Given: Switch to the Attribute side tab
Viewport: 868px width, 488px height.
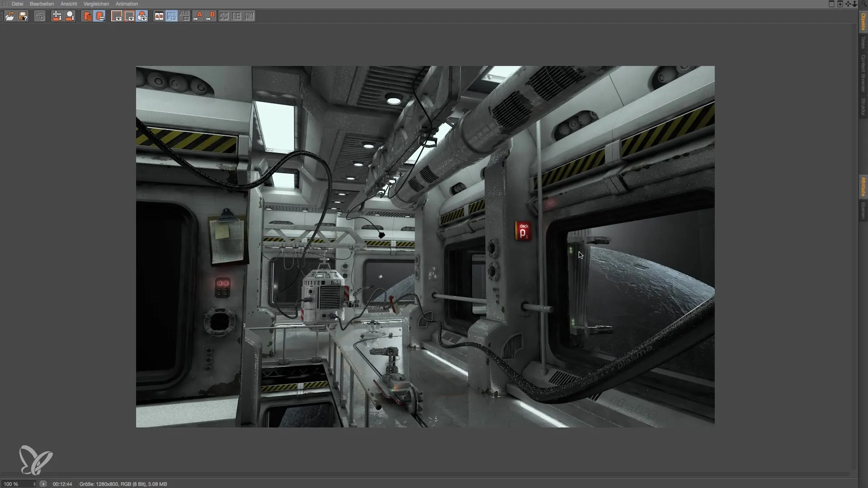Looking at the screenshot, I should click(863, 187).
